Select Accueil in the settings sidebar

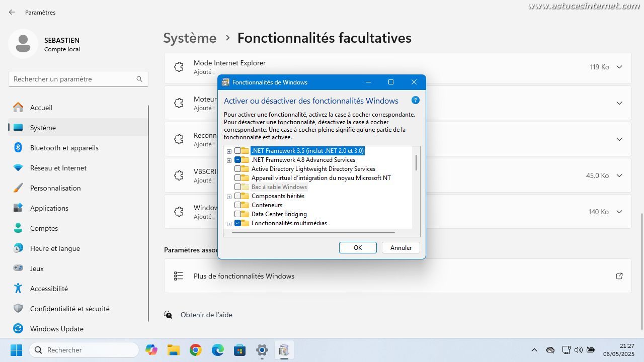coord(78,108)
